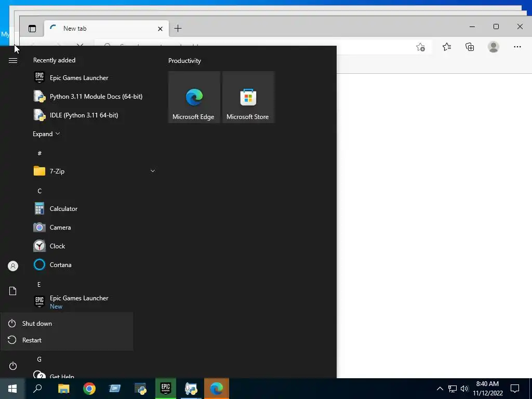Select the New tab tab in Edge

pos(105,29)
